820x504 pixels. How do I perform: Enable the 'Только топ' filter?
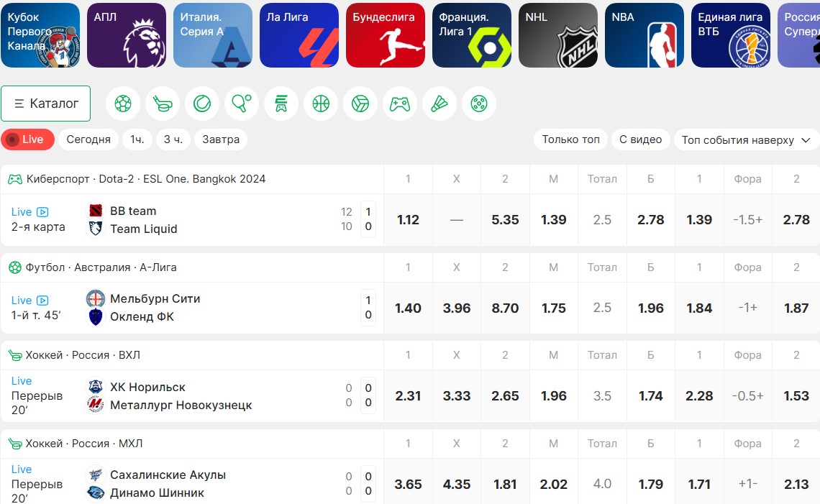click(x=570, y=139)
